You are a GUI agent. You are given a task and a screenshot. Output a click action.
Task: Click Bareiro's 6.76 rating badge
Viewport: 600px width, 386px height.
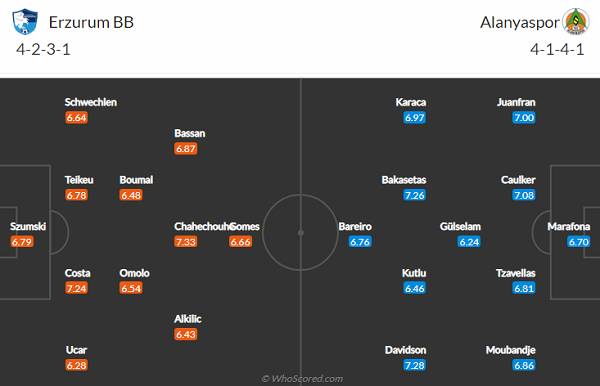tap(360, 242)
